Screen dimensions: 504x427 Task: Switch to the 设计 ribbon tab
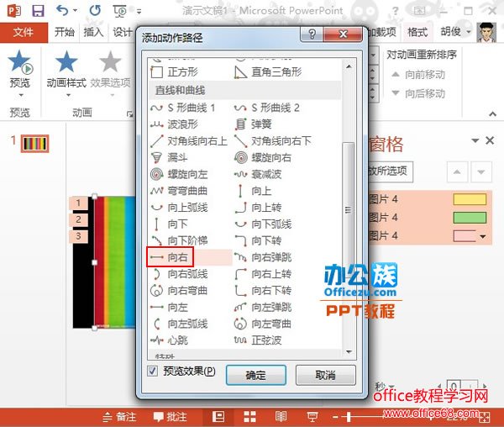122,32
